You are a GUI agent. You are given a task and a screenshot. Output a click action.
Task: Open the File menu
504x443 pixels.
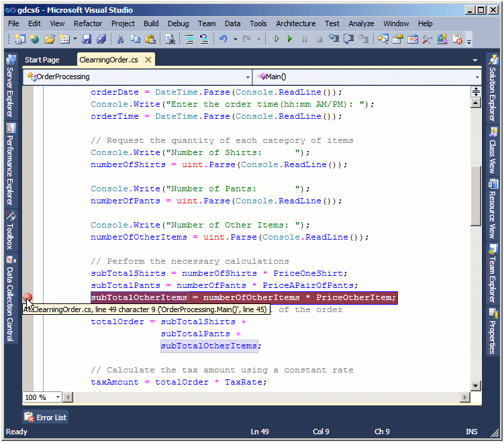pos(13,23)
